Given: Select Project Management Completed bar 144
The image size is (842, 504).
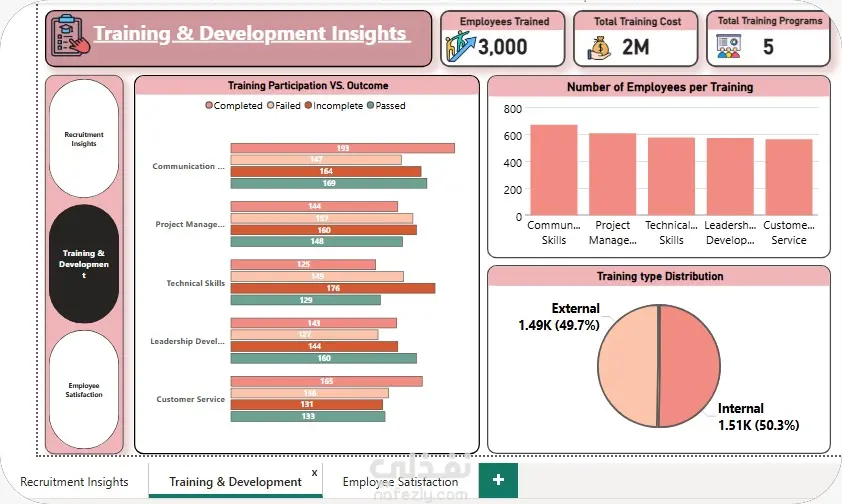Looking at the screenshot, I should (x=314, y=206).
